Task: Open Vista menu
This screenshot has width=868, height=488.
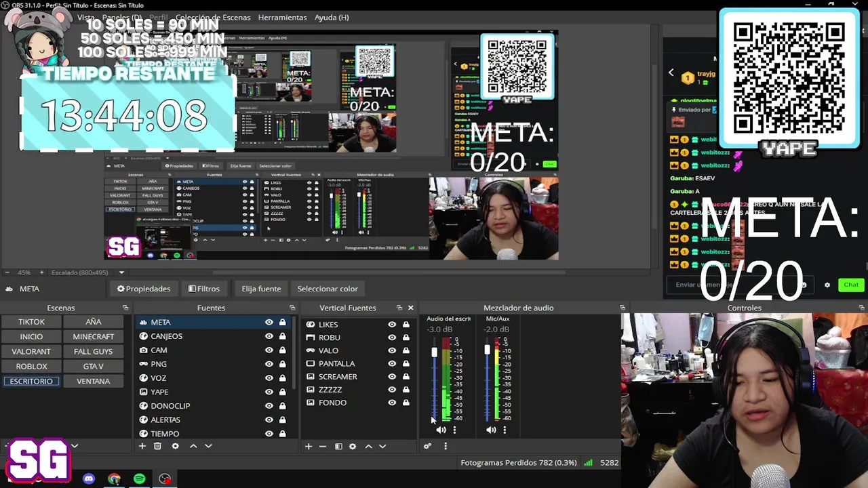Action: (86, 17)
